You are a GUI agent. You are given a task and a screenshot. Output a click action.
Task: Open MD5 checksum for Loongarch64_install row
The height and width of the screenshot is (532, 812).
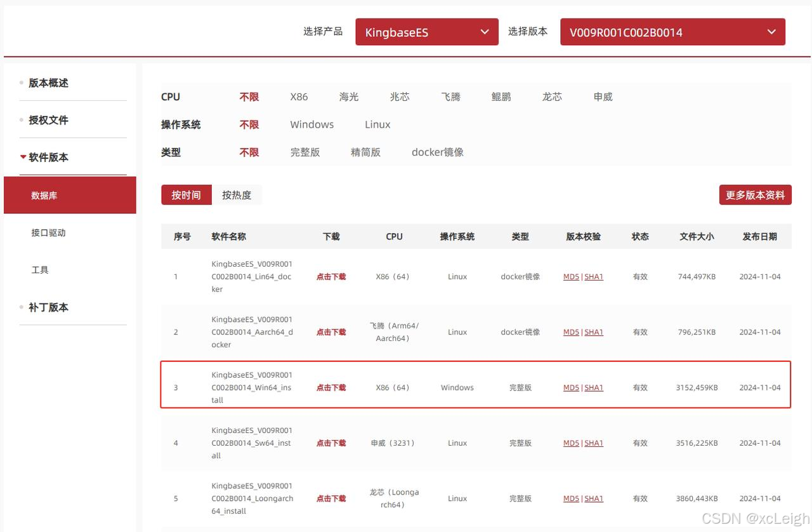(x=571, y=499)
